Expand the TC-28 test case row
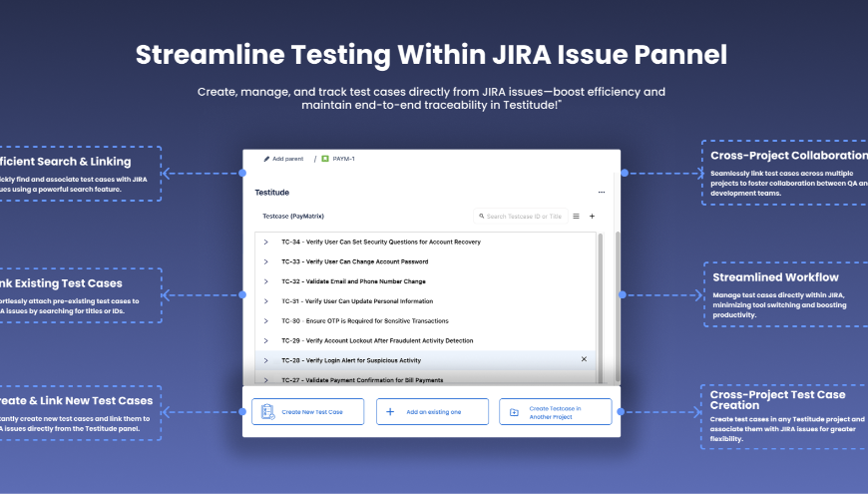This screenshot has width=868, height=494. (265, 360)
